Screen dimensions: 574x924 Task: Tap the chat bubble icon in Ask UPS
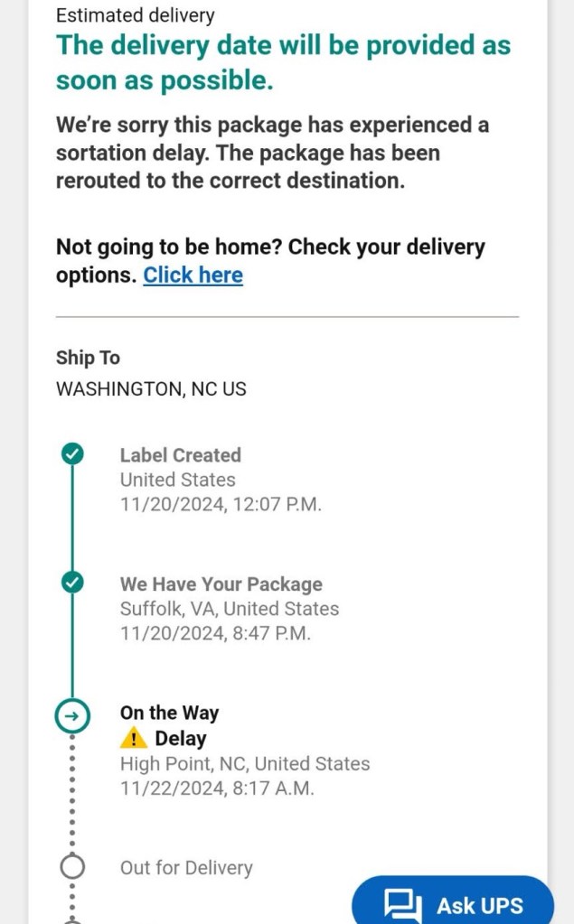coord(402,906)
